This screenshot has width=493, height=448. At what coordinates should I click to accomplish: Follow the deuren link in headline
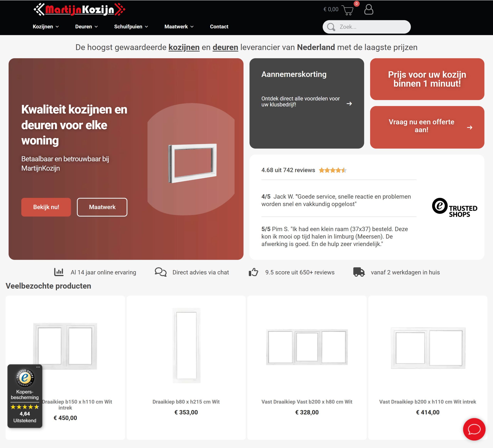coord(225,47)
